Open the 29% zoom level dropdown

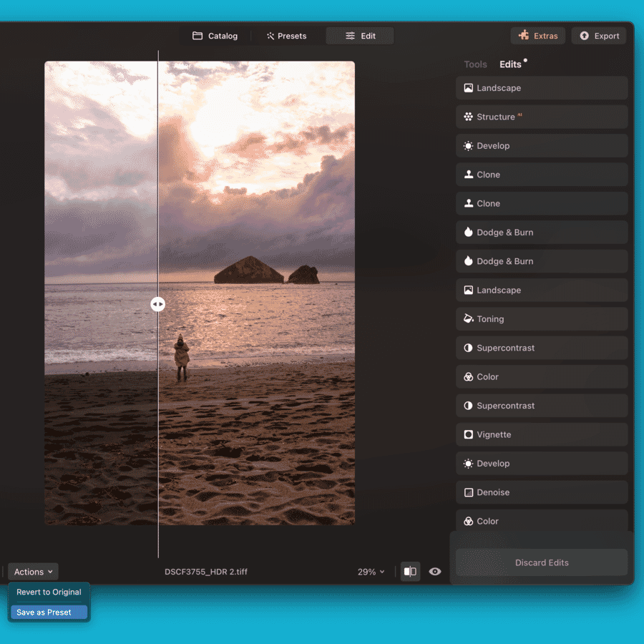[371, 572]
